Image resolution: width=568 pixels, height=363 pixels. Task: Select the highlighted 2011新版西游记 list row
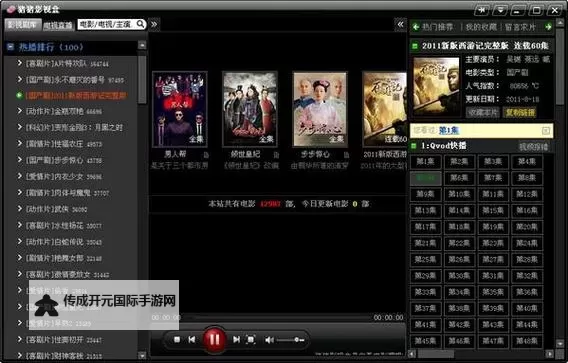click(76, 96)
